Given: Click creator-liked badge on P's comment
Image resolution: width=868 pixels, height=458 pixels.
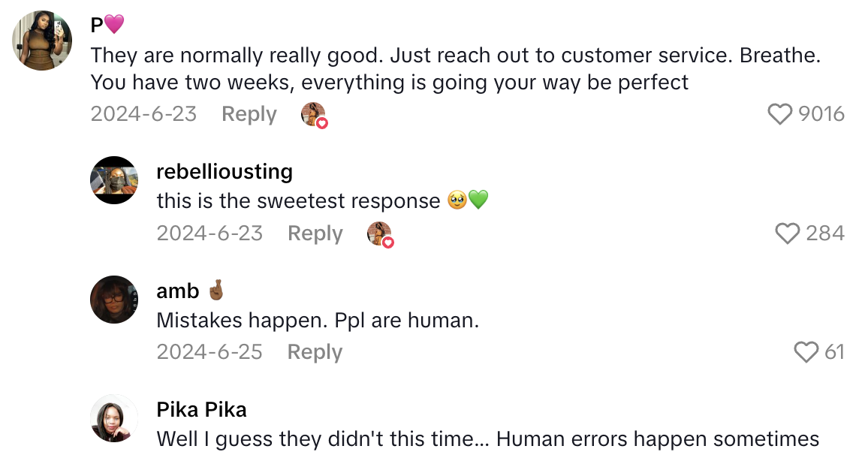Looking at the screenshot, I should pos(314,115).
